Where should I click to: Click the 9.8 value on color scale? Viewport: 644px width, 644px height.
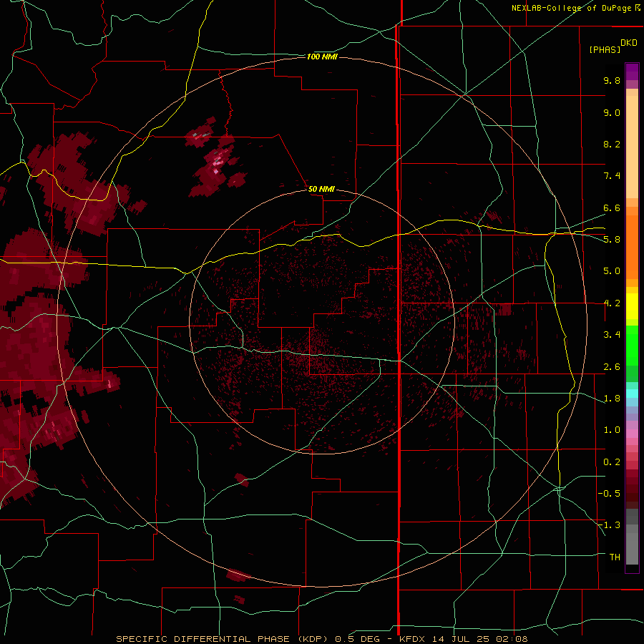point(612,80)
